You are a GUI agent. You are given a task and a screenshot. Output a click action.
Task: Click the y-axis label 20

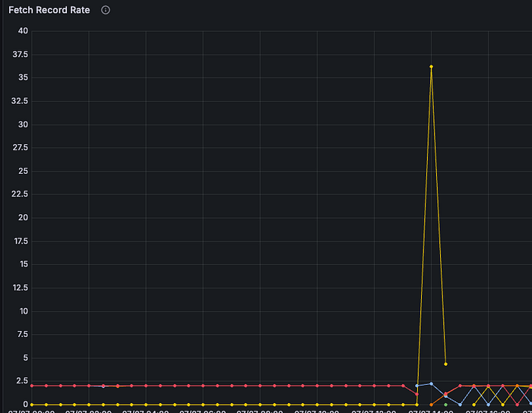click(x=23, y=217)
